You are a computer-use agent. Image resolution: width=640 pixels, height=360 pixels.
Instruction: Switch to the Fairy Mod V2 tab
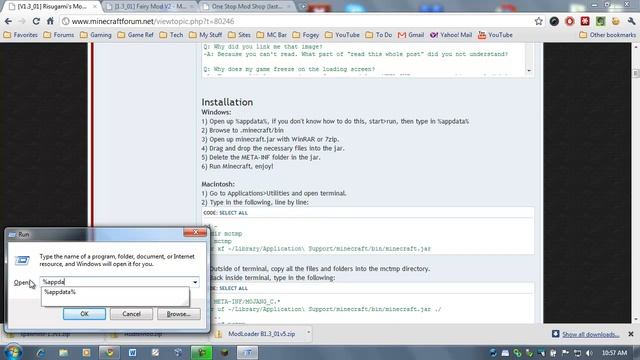pyautogui.click(x=147, y=7)
